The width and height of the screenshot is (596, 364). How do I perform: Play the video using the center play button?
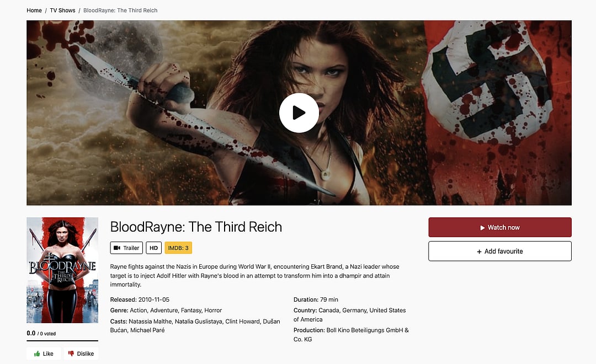299,113
